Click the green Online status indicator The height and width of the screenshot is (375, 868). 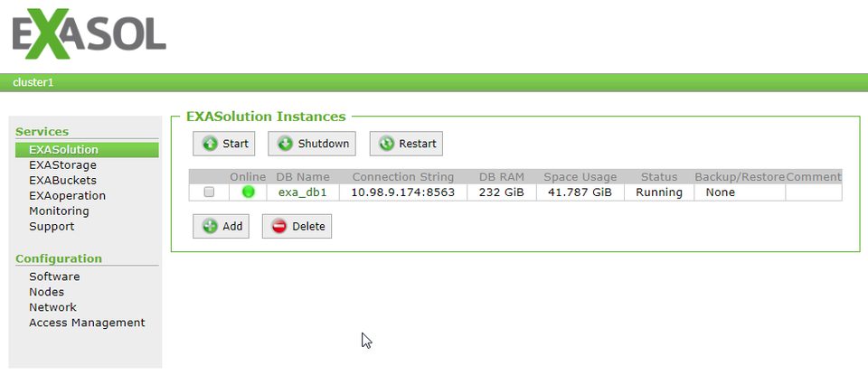248,192
